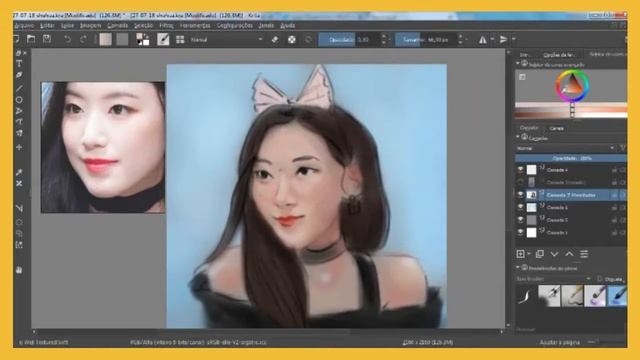Open the brush presets grid icon

[180, 40]
